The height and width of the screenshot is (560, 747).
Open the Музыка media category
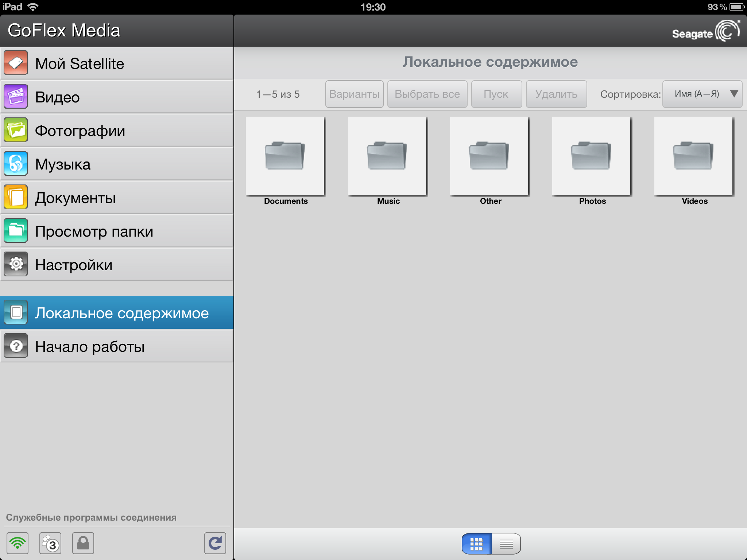[116, 164]
